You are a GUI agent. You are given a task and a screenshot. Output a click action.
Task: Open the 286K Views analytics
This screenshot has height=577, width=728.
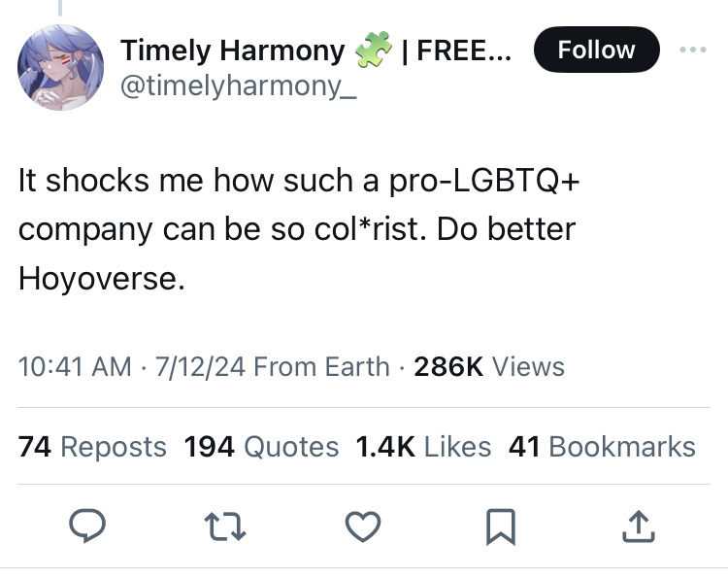point(488,367)
